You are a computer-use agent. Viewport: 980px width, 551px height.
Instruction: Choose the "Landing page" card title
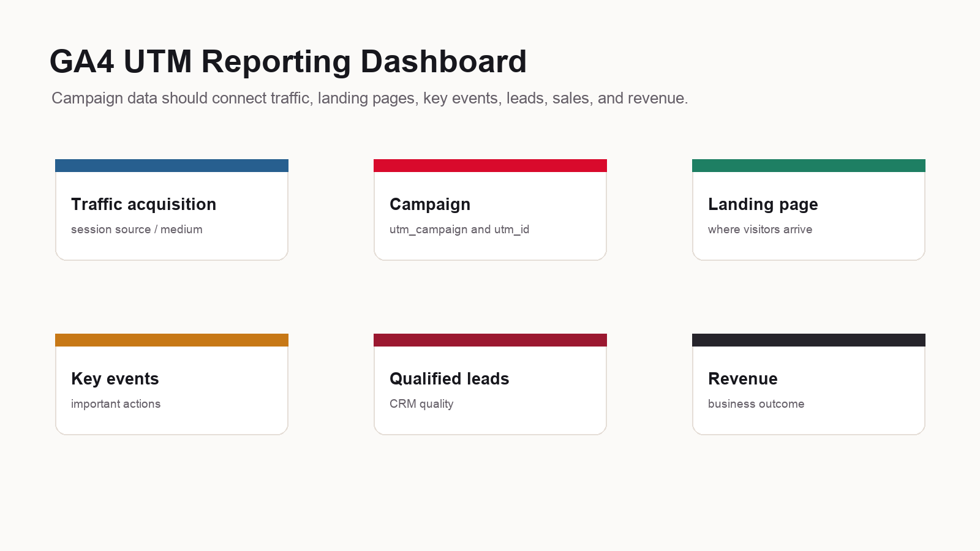click(763, 204)
